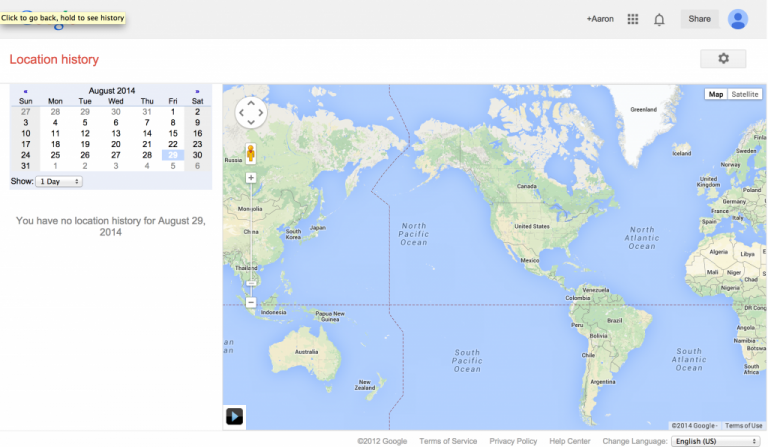
Task: Select August 20 in the calendar
Action: click(x=116, y=144)
